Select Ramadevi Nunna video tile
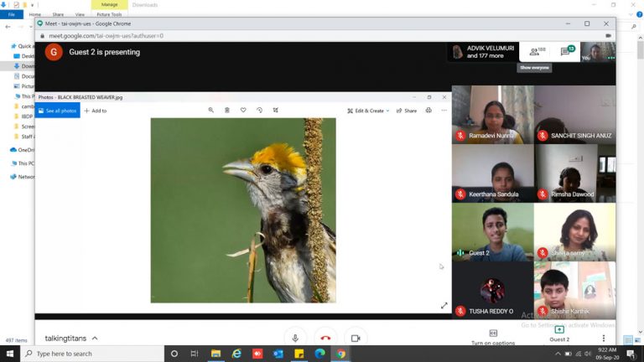 coord(493,115)
